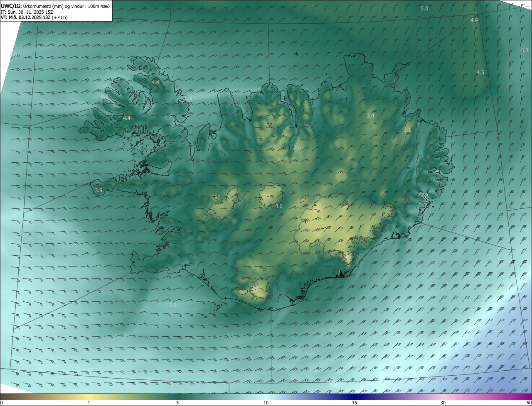Click tick label 10 on the color scale
Viewport: 532px width, 406px height.
pyautogui.click(x=266, y=403)
